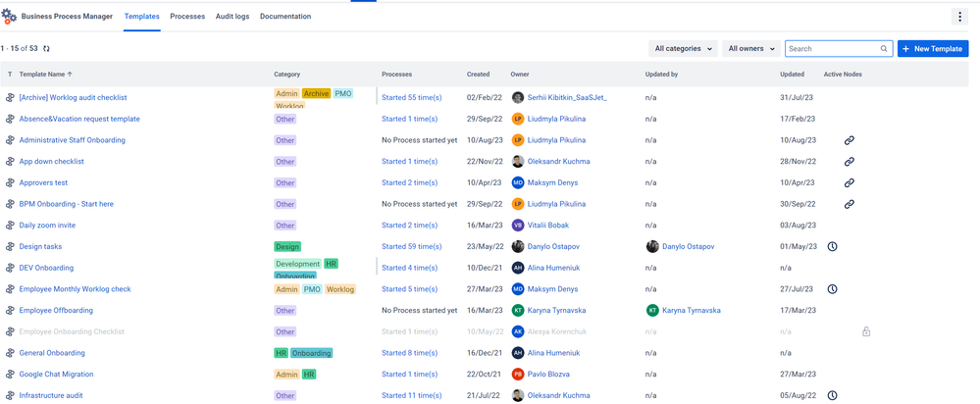Click Serhii Kibitkin's avatar photo
This screenshot has height=404, width=980.
(518, 97)
